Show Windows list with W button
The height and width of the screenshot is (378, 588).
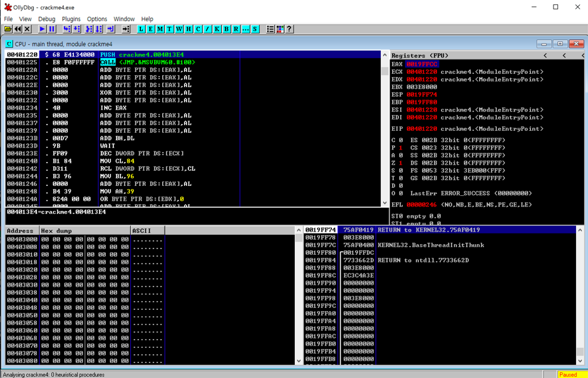(179, 29)
